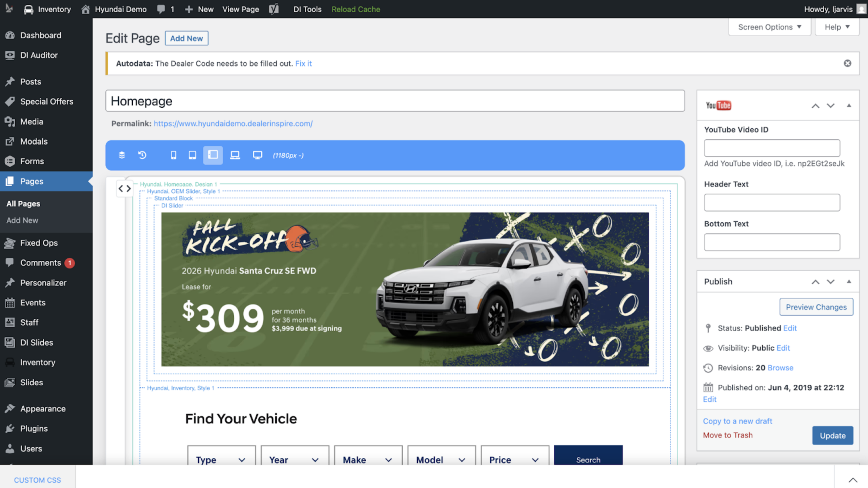Open the layers stack icon in builder toolbar
This screenshot has width=868, height=488.
[122, 155]
